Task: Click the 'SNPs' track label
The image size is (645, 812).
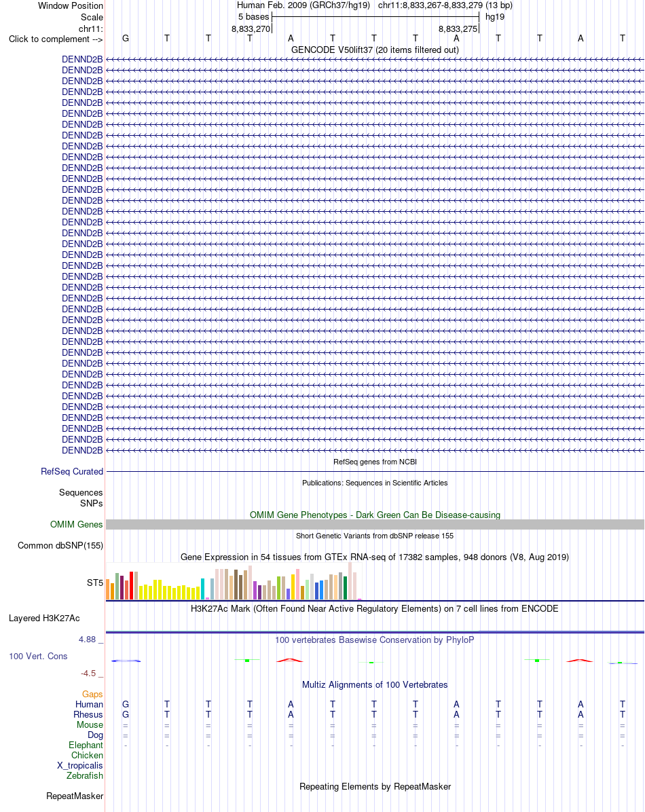Action: pos(91,503)
